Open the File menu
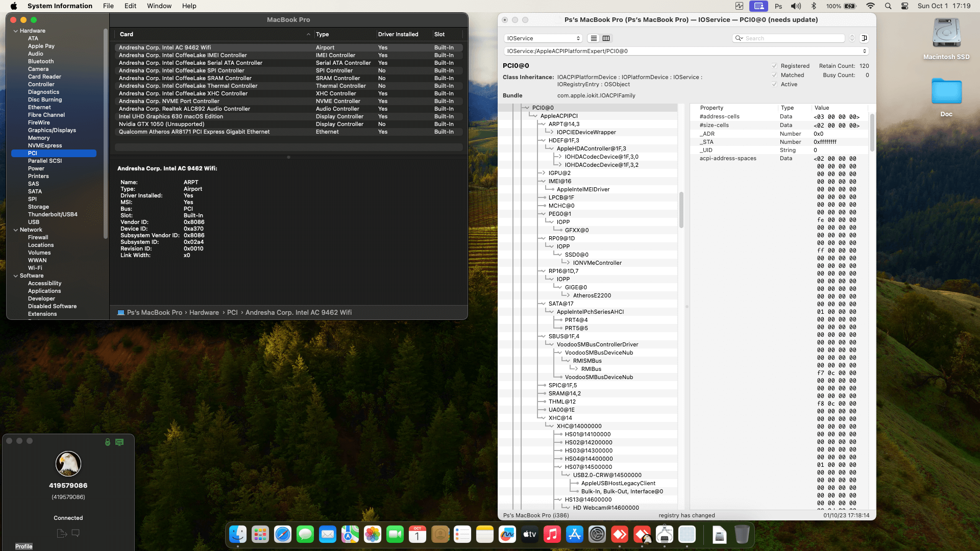The height and width of the screenshot is (551, 980). click(108, 6)
